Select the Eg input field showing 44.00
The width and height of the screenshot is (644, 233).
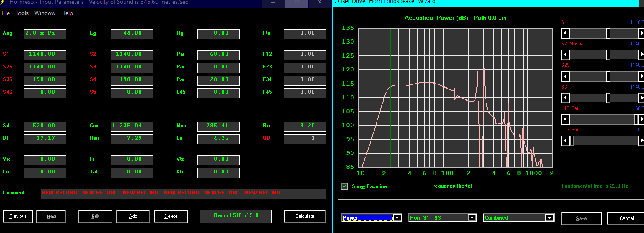pos(132,34)
